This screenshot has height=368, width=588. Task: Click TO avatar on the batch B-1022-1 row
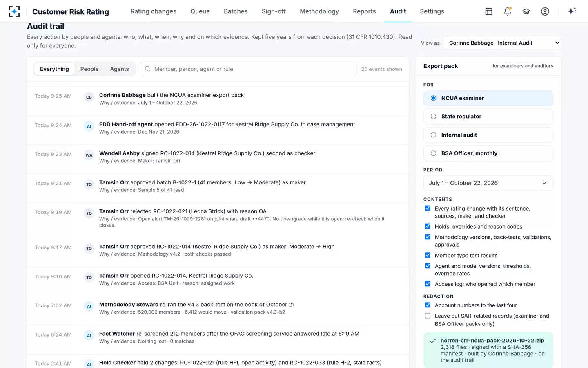[x=89, y=184]
